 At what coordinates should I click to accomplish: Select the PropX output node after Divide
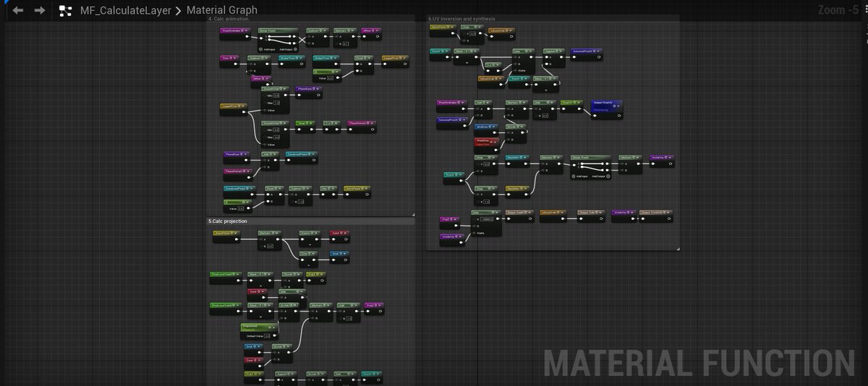316,278
